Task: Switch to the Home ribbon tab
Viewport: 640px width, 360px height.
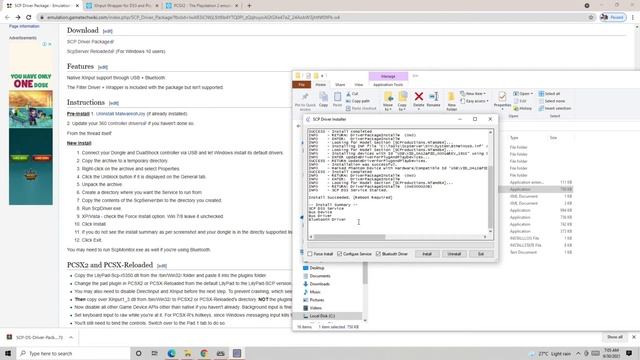Action: tap(321, 84)
